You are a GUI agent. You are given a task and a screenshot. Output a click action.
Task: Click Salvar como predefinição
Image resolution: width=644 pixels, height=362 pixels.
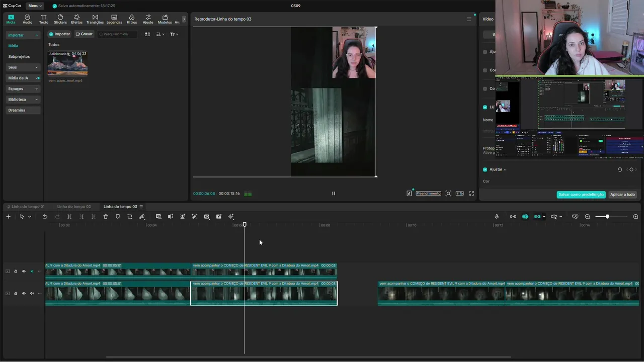[581, 195]
